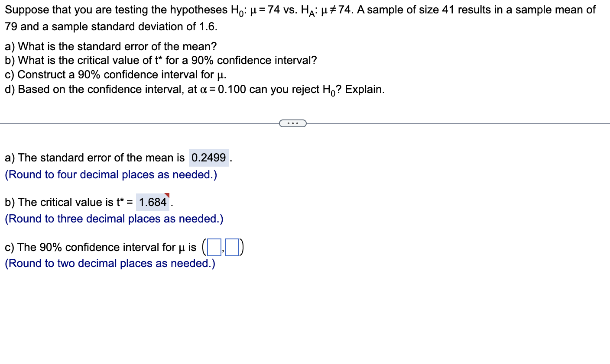
Task: Click the 'Round to four decimal places' hint
Action: tap(110, 175)
